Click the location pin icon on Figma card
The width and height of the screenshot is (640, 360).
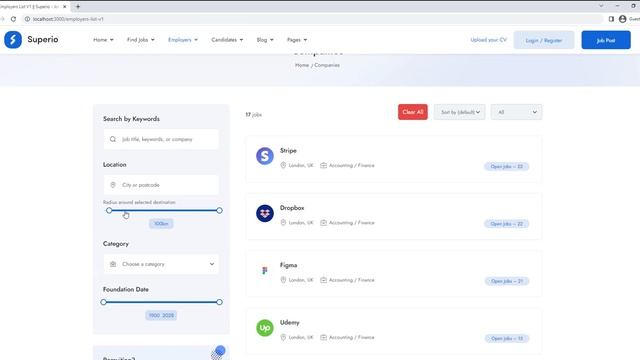click(283, 280)
